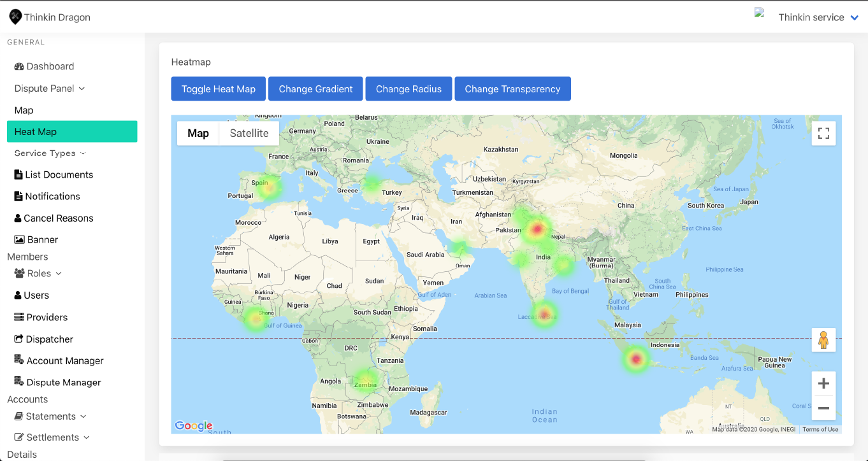Click the heat spot over Turkey
This screenshot has width=868, height=461.
(372, 184)
